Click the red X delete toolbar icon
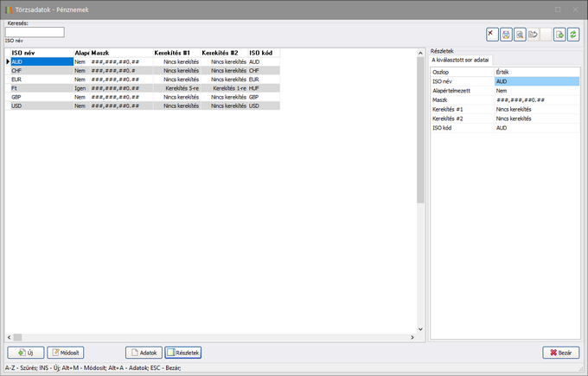 492,34
